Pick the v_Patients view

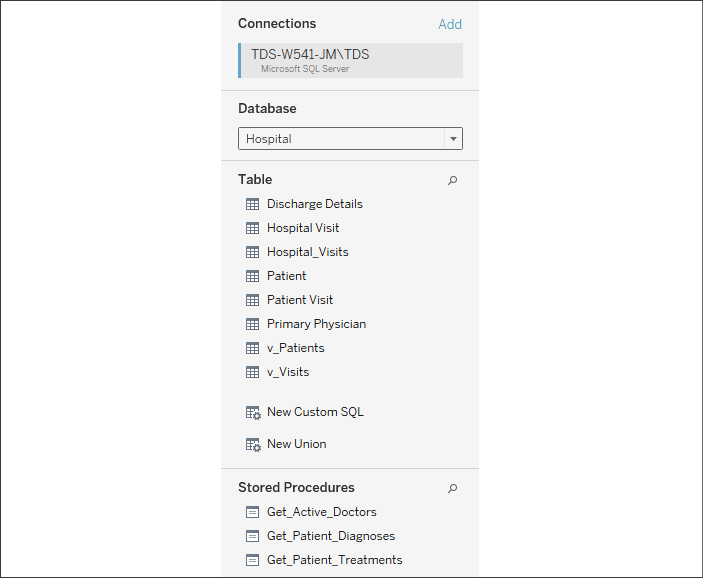[x=295, y=348]
